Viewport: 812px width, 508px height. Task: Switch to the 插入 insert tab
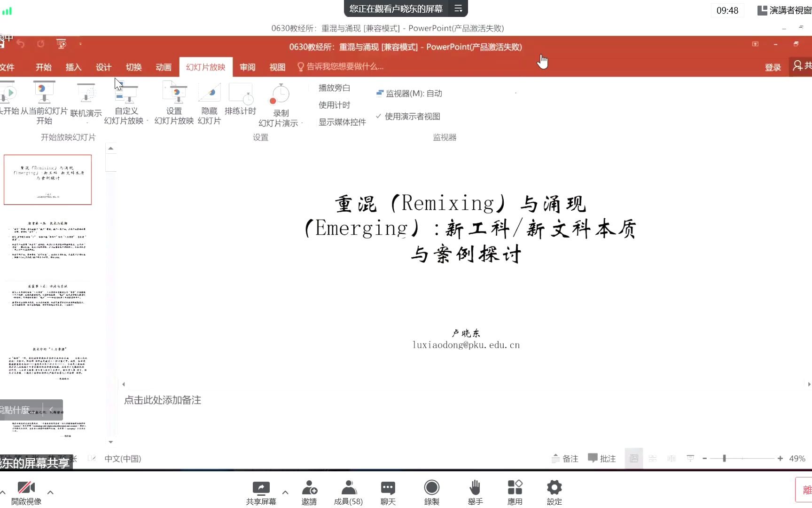(73, 67)
